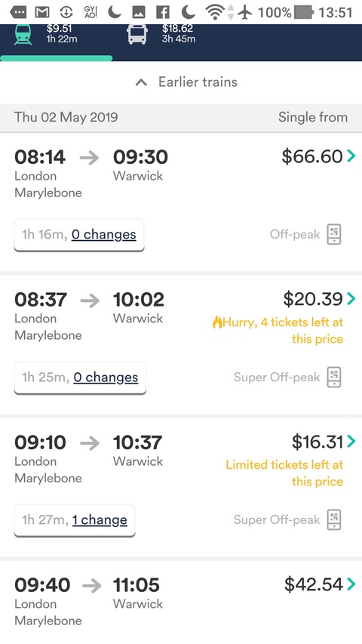Tap mobile ticket icon for 08:14 train
The height and width of the screenshot is (644, 362).
[x=334, y=235]
